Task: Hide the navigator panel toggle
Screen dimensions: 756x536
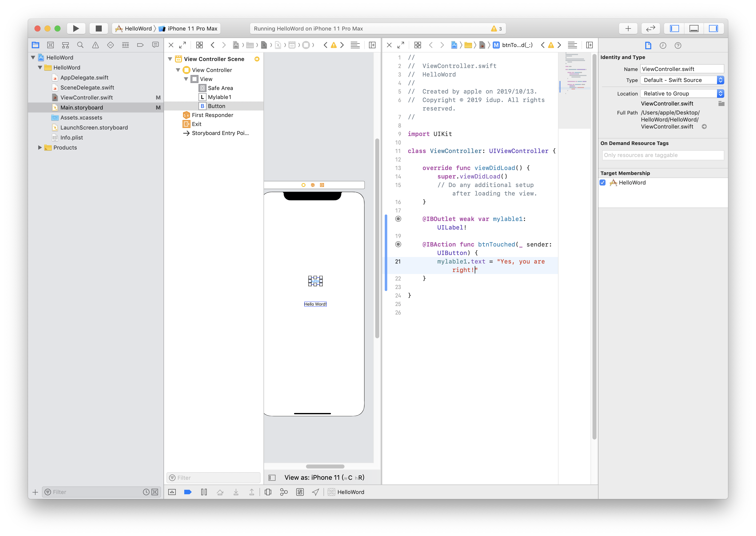Action: [674, 28]
